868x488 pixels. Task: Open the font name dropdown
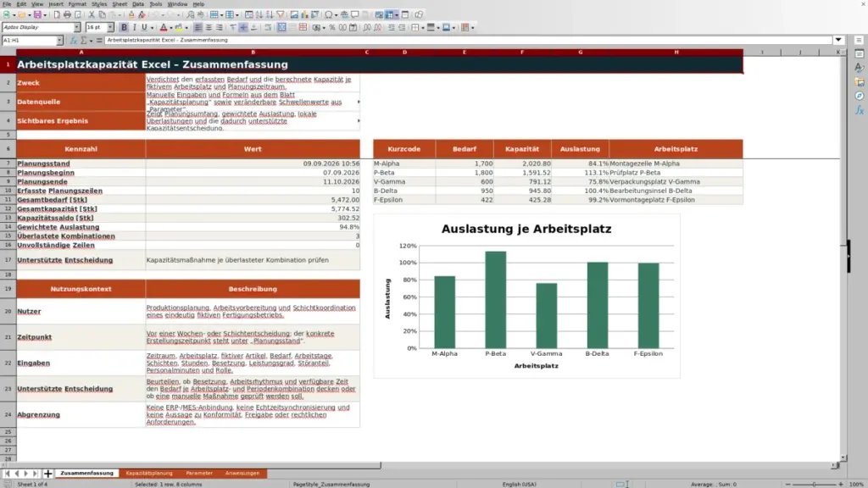point(77,27)
